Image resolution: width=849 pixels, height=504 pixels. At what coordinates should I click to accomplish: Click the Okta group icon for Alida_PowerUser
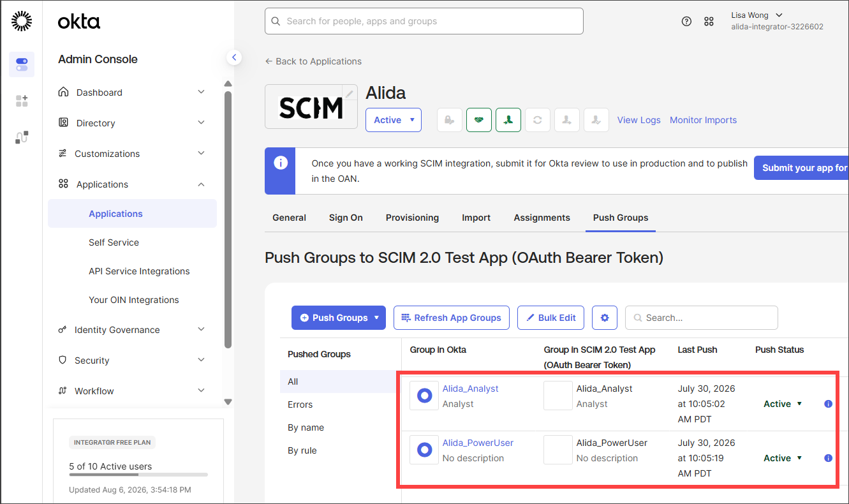tap(424, 450)
